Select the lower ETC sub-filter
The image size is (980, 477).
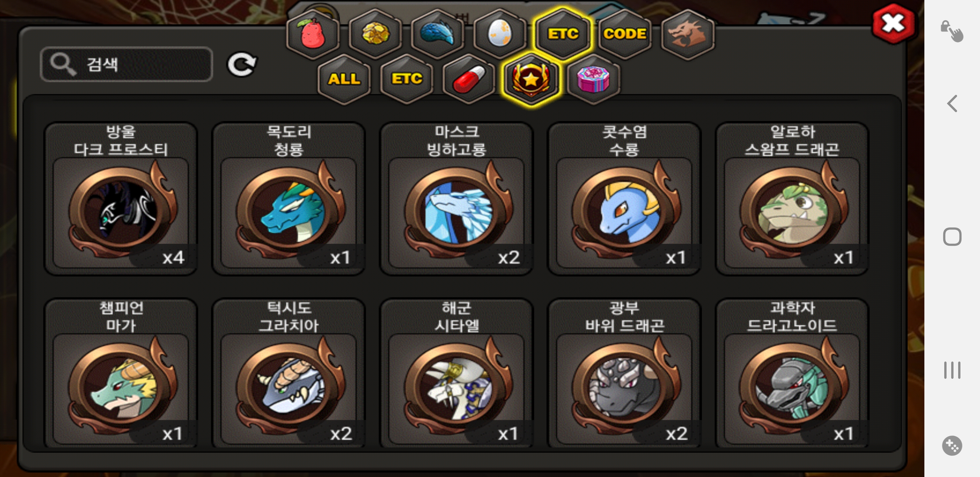407,79
